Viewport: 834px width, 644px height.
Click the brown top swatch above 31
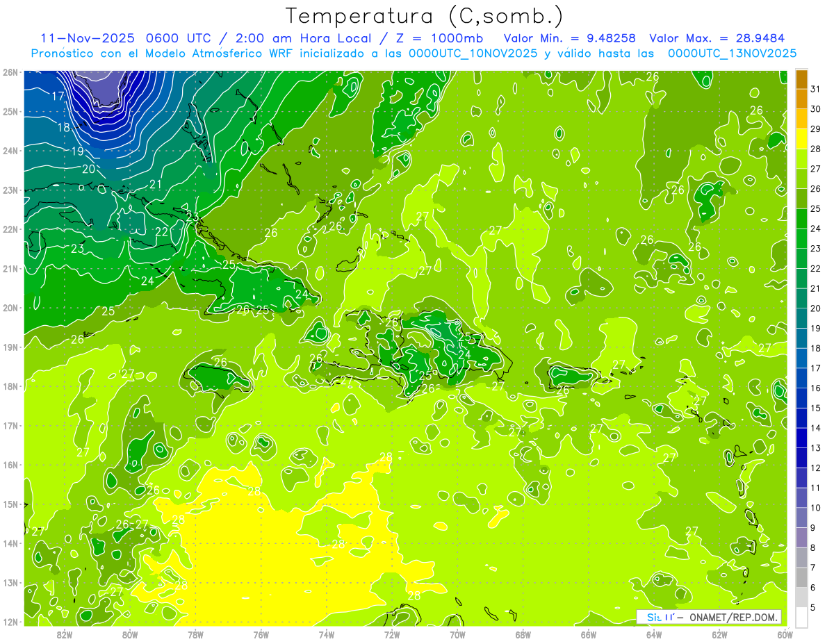coord(801,79)
